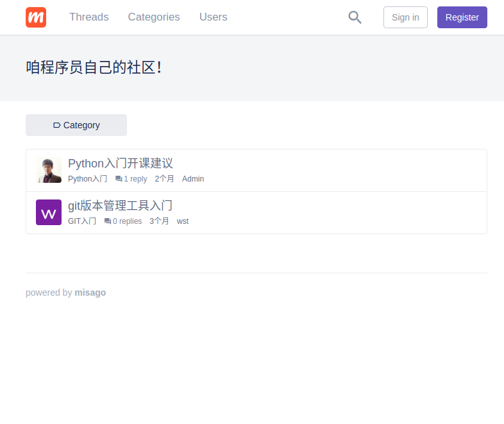Click the 3个月 timestamp
Image resolution: width=504 pixels, height=424 pixels.
159,221
